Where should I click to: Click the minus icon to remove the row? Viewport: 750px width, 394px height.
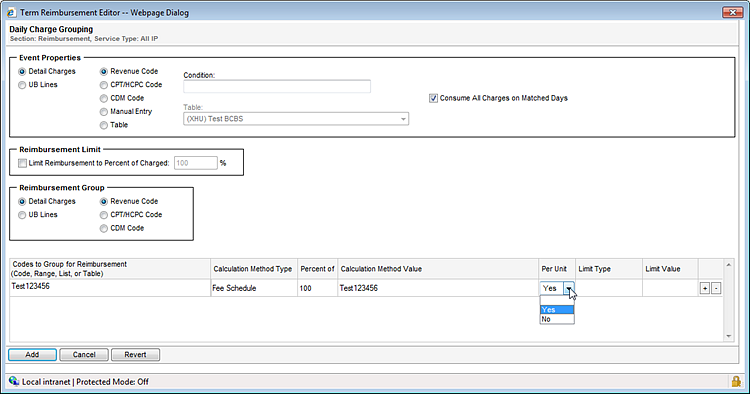[716, 288]
